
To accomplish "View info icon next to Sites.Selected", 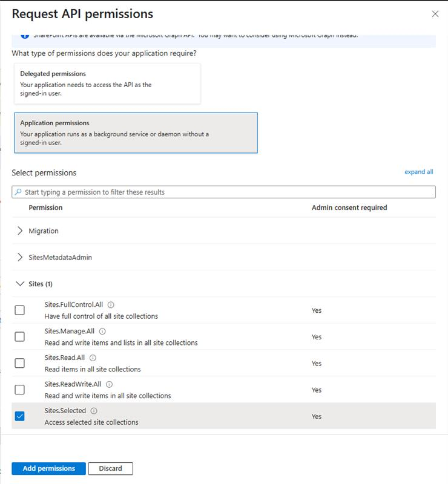I will tap(94, 411).
